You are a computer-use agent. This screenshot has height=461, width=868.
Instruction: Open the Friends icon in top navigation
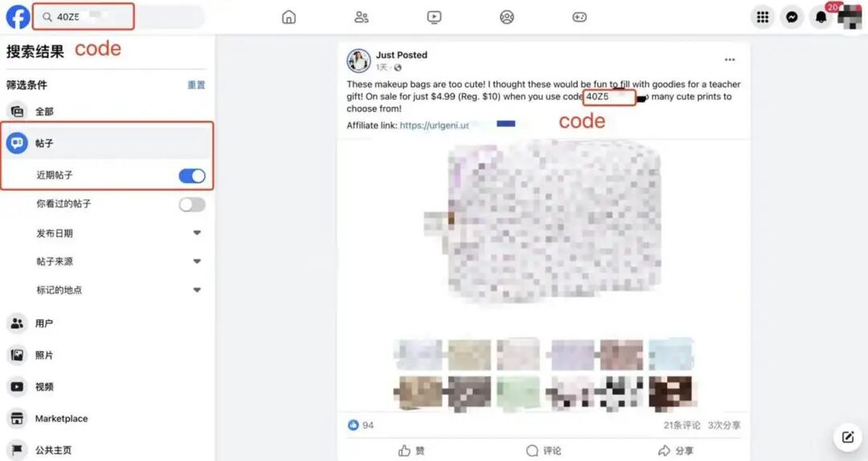(x=362, y=17)
